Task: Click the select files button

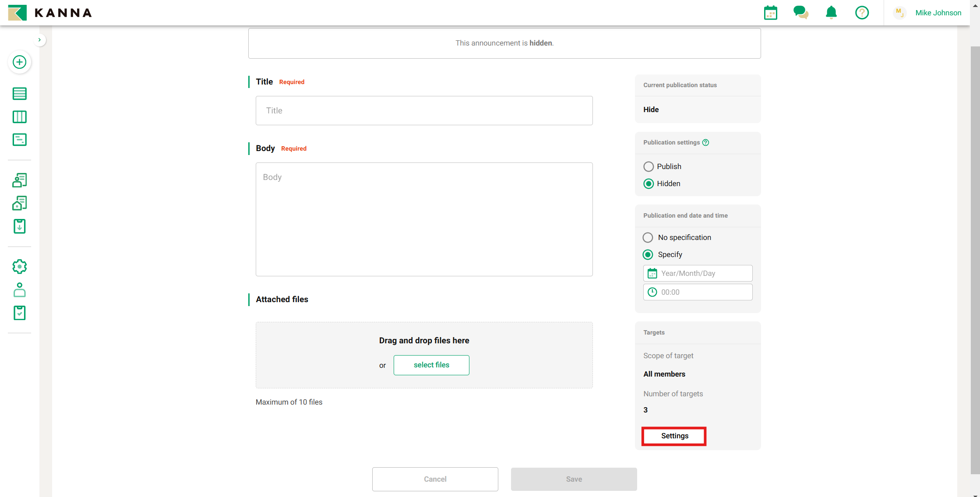Action: coord(431,365)
